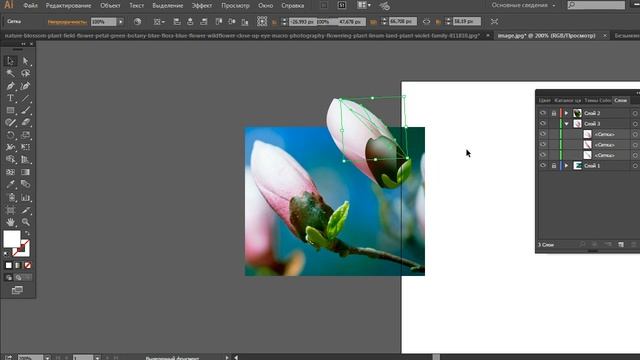Unlock layer Слой 2 lock icon

coord(554,113)
